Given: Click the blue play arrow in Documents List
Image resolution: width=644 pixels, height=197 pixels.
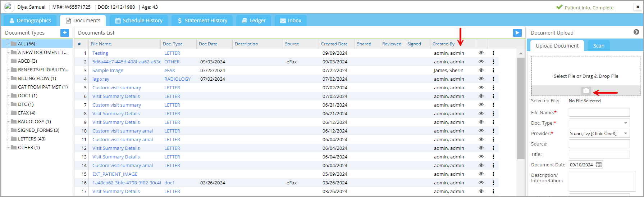Looking at the screenshot, I should tap(517, 33).
